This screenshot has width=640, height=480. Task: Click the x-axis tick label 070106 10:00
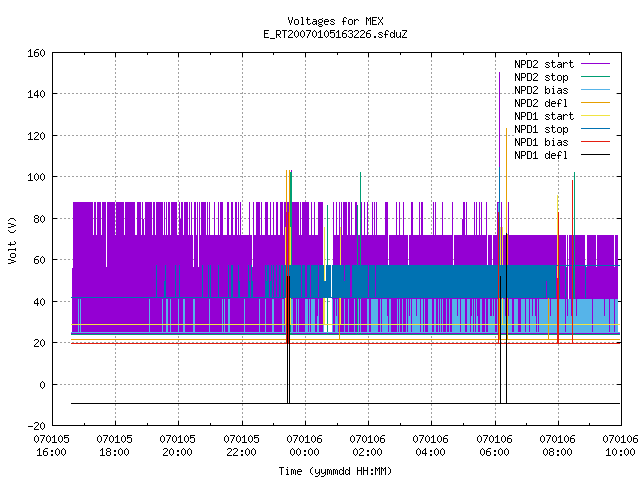tap(620, 446)
